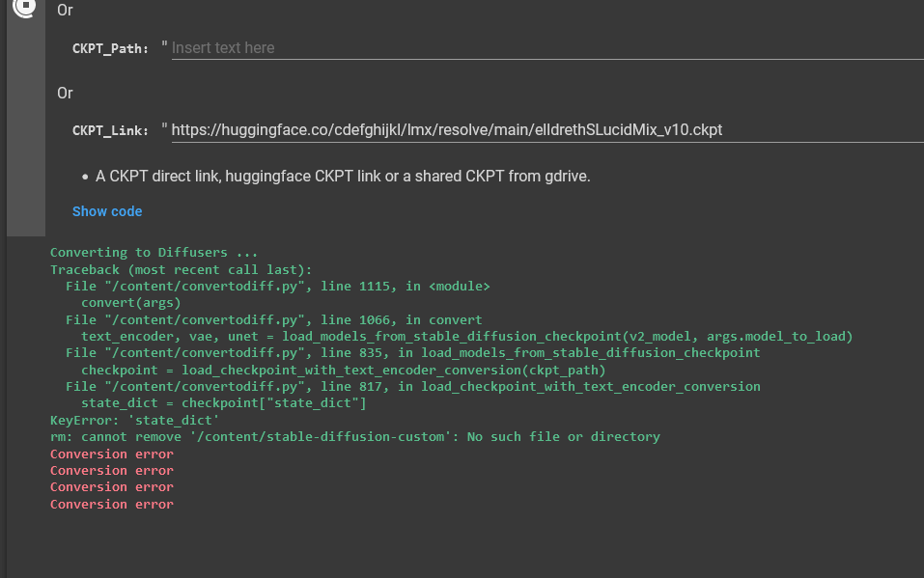Click the 'rm: cannot remove' error line
924x578 pixels.
click(x=354, y=436)
